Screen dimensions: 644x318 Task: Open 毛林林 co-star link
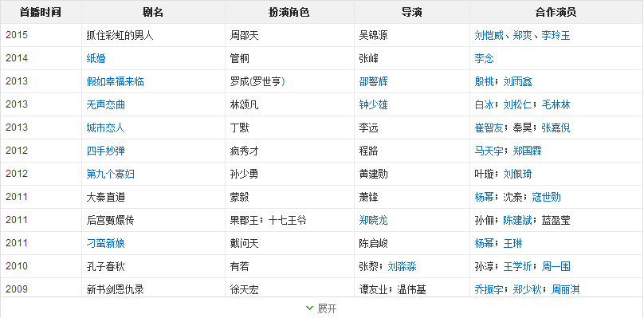pos(556,104)
